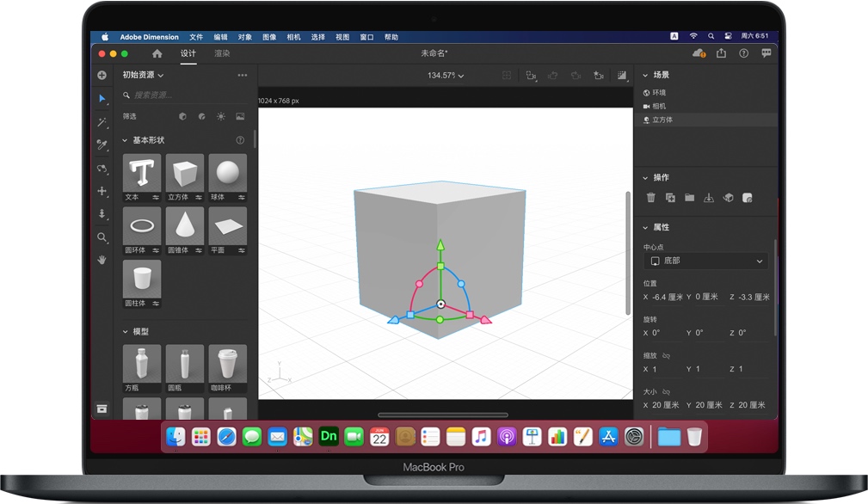Pick the Sampler eyedropper tool
Viewport: 868px width, 504px height.
coord(102,145)
